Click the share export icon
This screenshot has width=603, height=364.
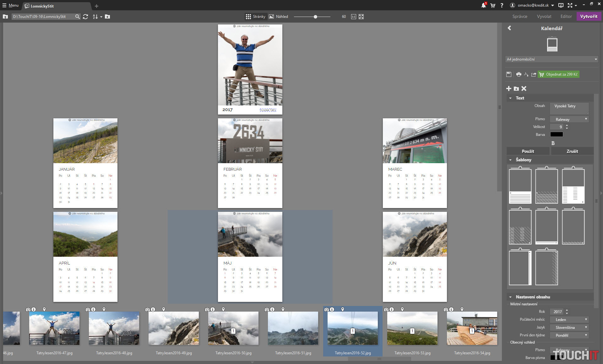pos(534,74)
